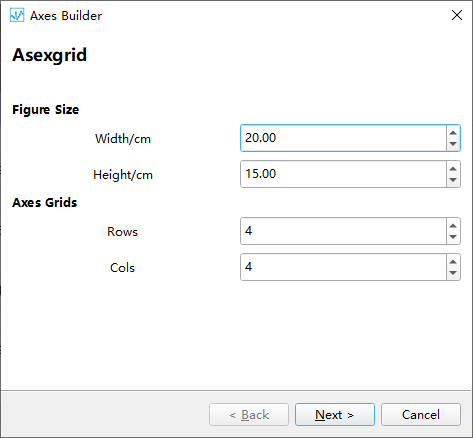Increase Width/cm with up arrow
The image size is (473, 438).
pos(453,132)
